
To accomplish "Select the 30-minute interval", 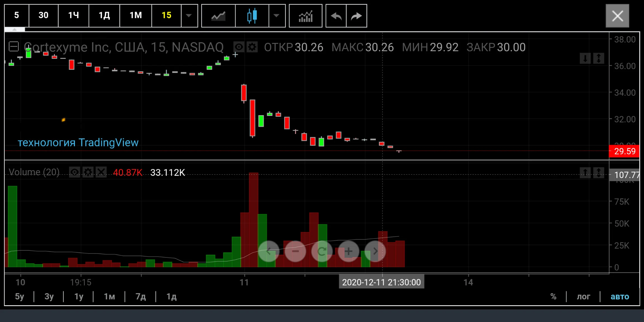I will (43, 15).
